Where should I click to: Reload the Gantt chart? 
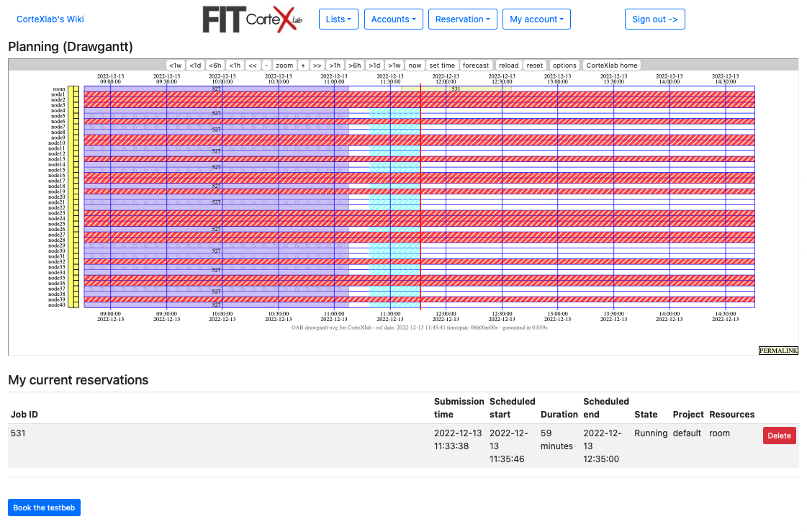pyautogui.click(x=508, y=66)
